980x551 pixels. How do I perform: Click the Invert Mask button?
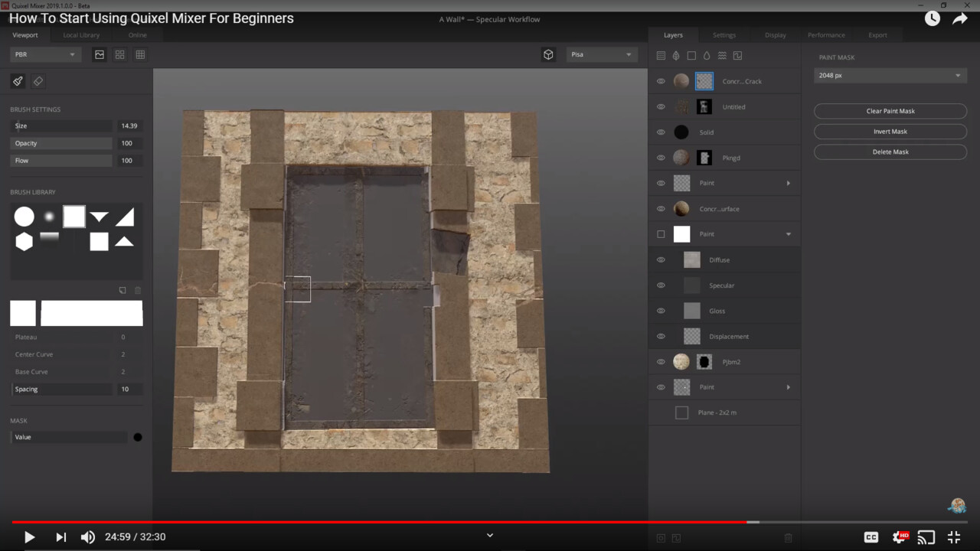pyautogui.click(x=890, y=132)
